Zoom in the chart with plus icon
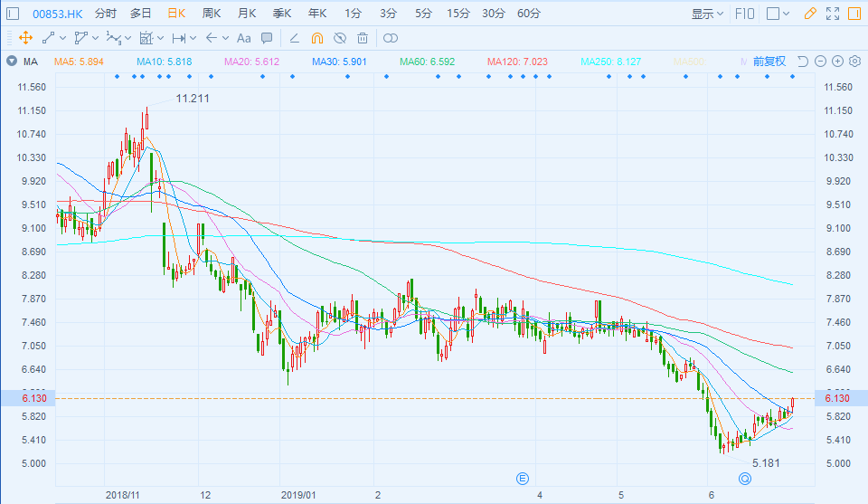The height and width of the screenshot is (504, 868). [x=837, y=62]
